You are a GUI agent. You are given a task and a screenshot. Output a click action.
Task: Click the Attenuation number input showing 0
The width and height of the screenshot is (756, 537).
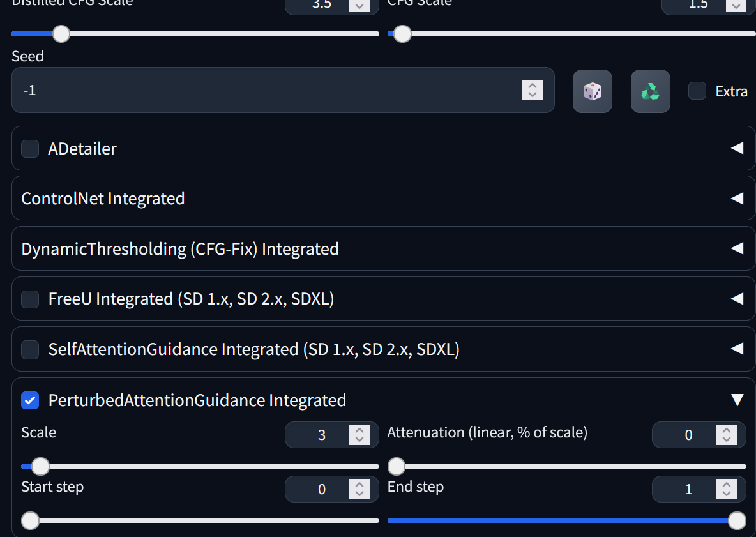(699, 435)
